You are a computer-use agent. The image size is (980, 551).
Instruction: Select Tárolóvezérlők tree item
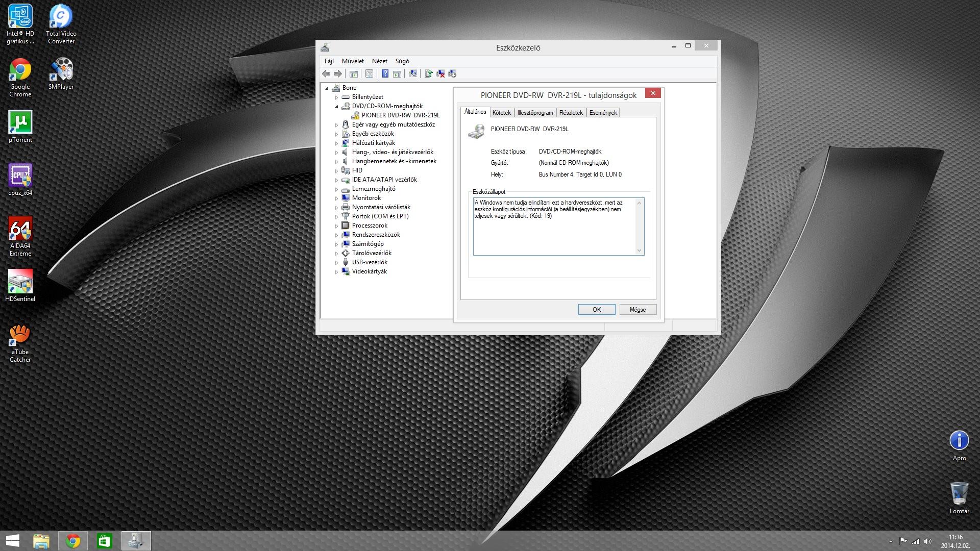(x=372, y=253)
